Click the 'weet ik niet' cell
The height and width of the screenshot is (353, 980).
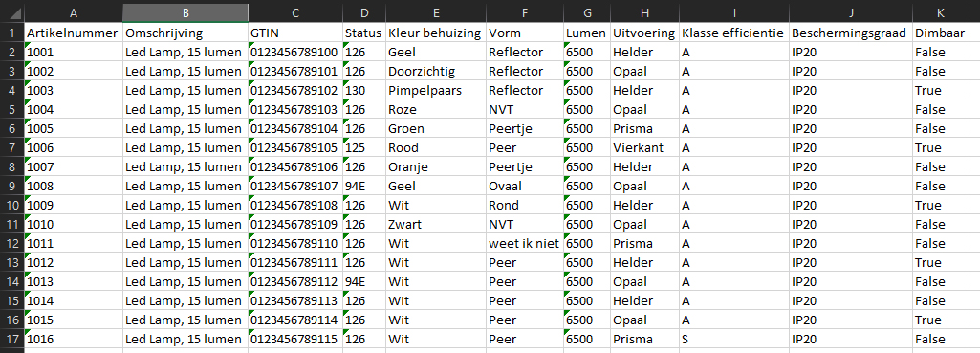point(524,244)
